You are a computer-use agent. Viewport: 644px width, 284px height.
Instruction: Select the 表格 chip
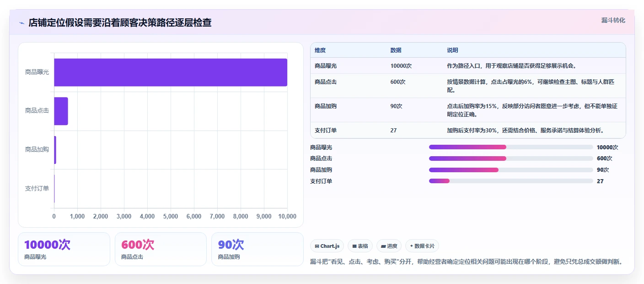360,246
